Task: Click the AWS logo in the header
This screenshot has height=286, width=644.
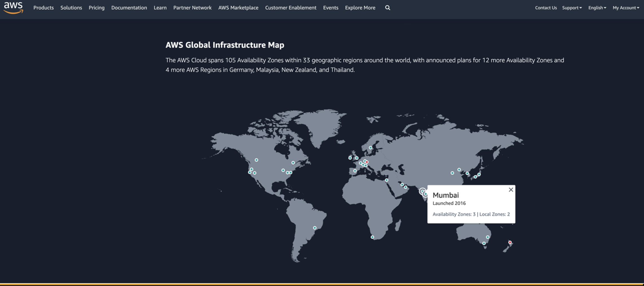Action: [13, 8]
